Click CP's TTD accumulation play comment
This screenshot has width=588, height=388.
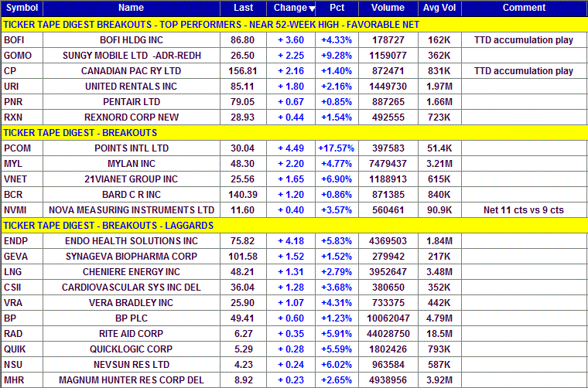(x=524, y=71)
